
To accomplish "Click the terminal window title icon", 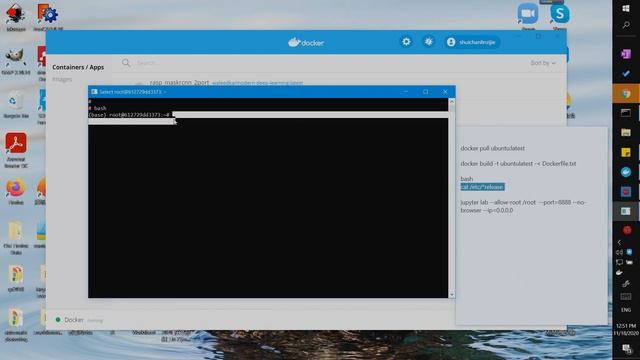I will click(94, 92).
